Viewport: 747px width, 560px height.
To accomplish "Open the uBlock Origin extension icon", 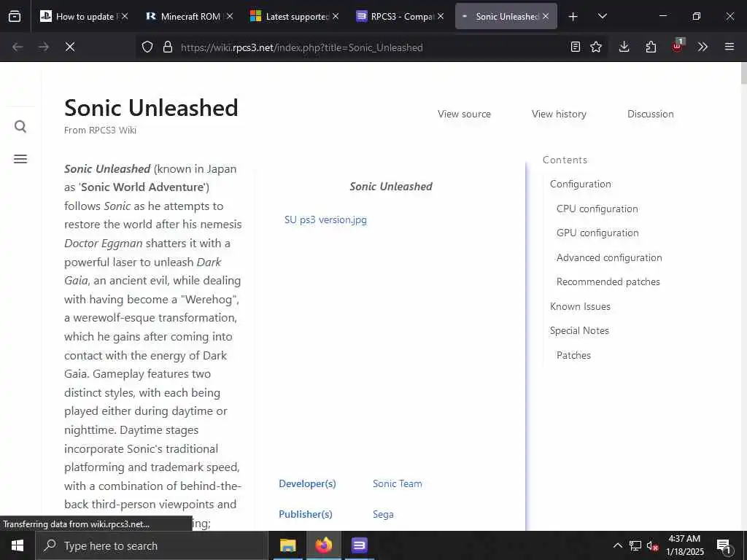I will 678,46.
